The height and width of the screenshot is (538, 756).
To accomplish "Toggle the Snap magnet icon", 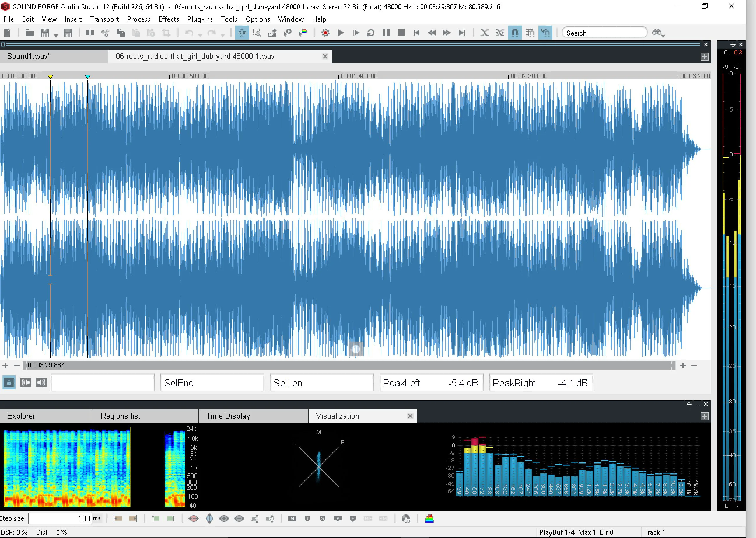I will coord(515,33).
